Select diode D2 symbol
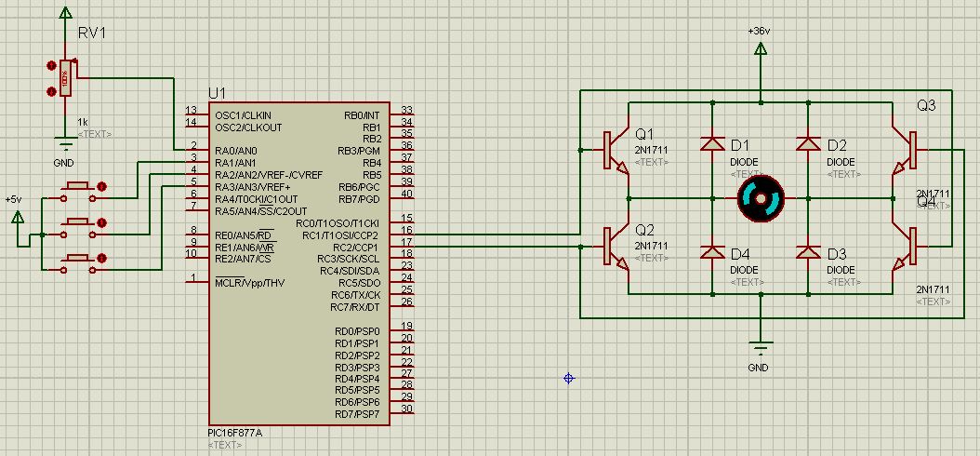 (x=809, y=144)
